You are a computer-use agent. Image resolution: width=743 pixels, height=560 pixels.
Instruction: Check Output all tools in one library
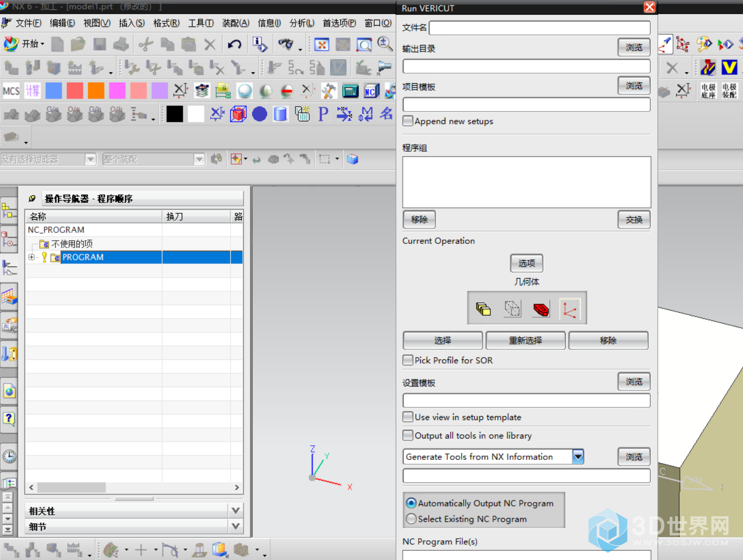[x=408, y=435]
